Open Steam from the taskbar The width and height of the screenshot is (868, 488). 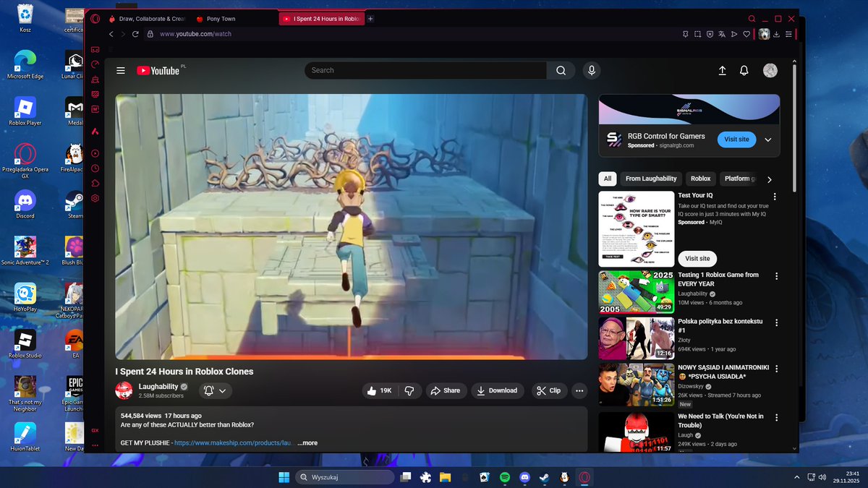click(x=544, y=477)
